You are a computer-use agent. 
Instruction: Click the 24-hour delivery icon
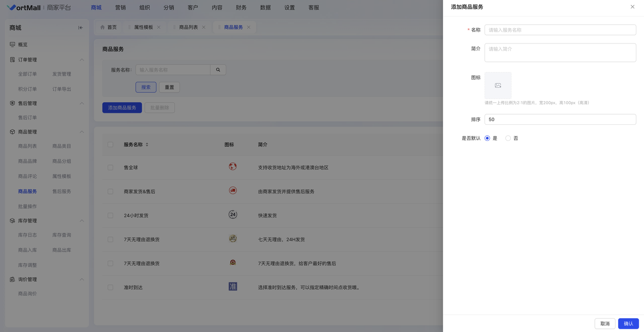[233, 215]
